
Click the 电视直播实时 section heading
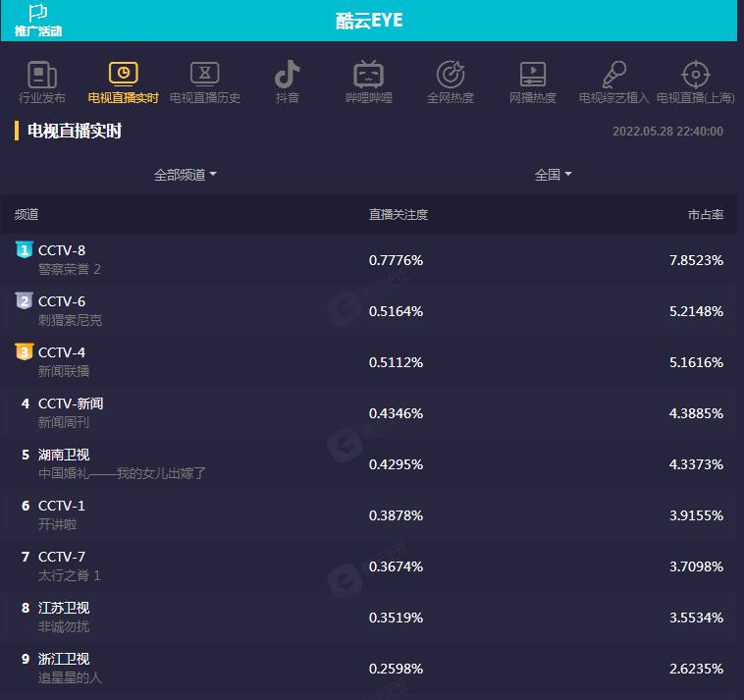tap(75, 131)
